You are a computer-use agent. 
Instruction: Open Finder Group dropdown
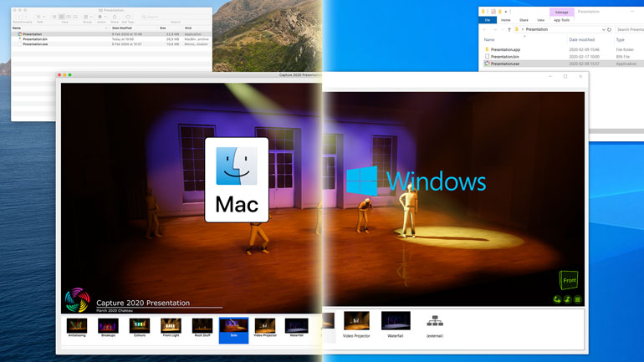pos(88,17)
